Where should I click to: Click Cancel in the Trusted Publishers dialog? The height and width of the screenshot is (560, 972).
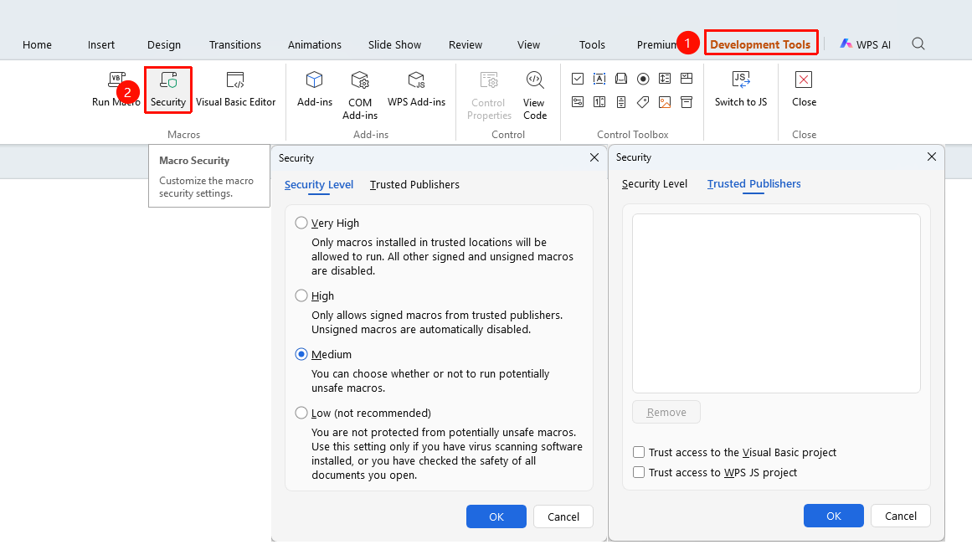click(x=900, y=516)
